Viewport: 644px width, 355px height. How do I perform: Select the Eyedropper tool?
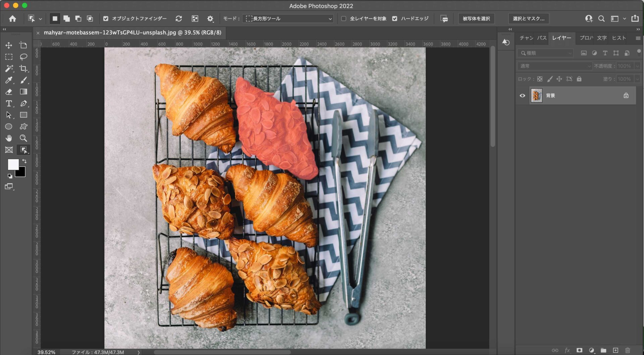coord(9,80)
